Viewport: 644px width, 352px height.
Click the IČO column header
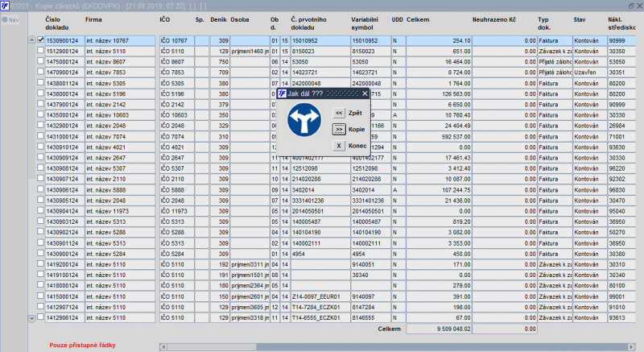tap(165, 19)
